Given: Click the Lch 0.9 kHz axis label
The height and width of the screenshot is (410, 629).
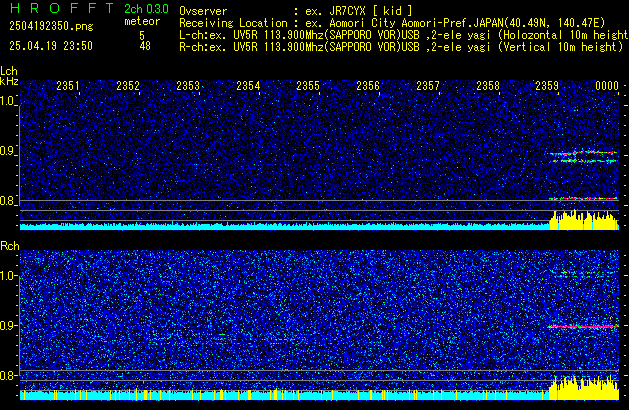Looking at the screenshot, I should pos(8,151).
